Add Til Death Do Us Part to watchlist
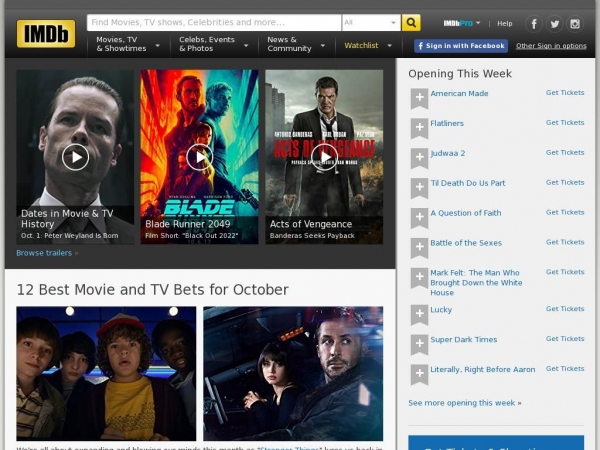The image size is (600, 450). (x=419, y=188)
